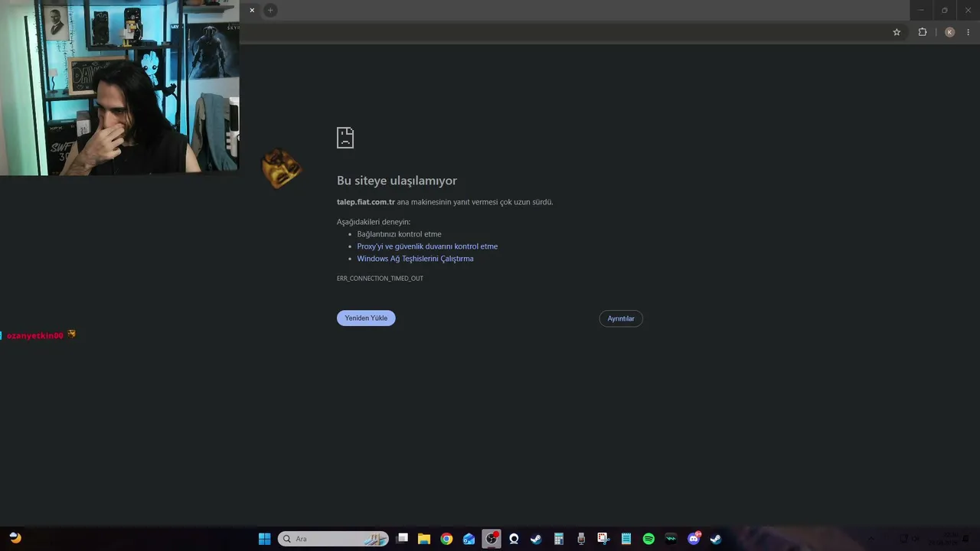Click the "Bu siteye ulaşılamıyor" heading
The height and width of the screenshot is (551, 980).
click(x=397, y=181)
